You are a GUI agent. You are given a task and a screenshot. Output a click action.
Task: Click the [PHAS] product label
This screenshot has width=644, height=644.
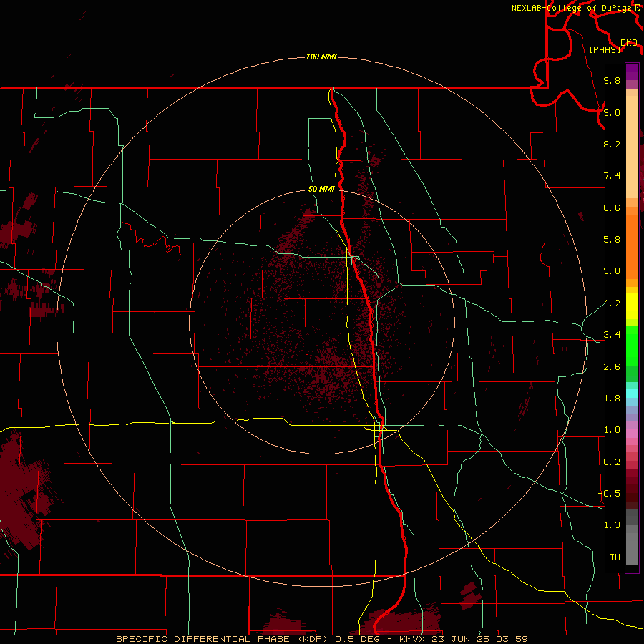pos(605,49)
